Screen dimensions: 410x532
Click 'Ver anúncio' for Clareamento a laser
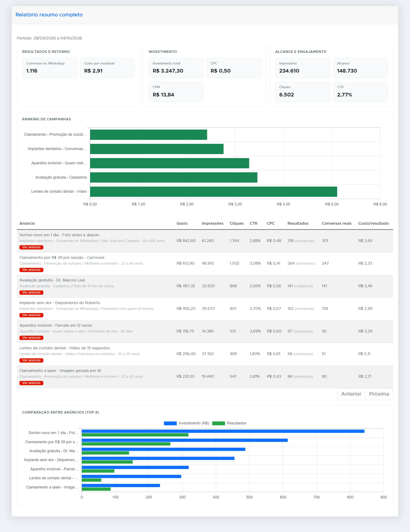(31, 383)
